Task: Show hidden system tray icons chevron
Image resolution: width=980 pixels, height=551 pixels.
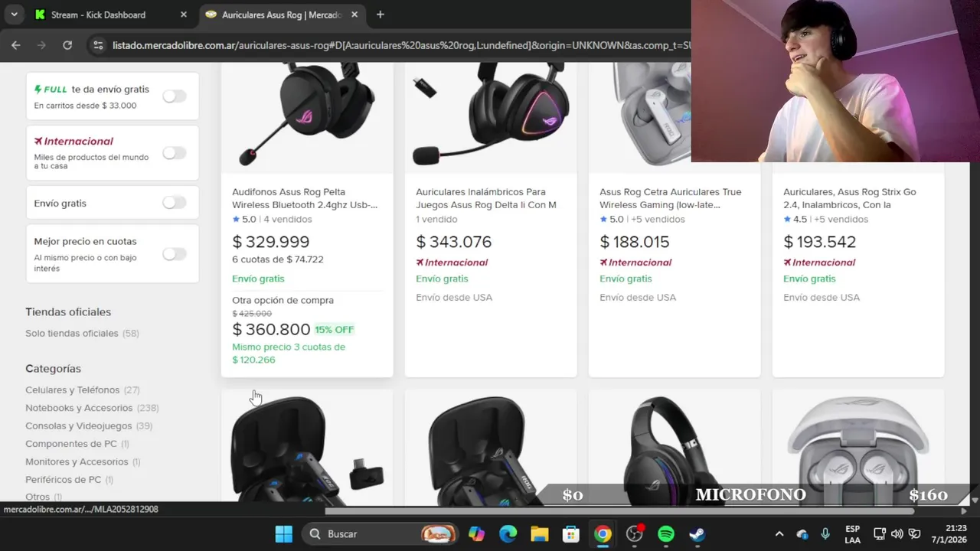Action: (x=779, y=533)
